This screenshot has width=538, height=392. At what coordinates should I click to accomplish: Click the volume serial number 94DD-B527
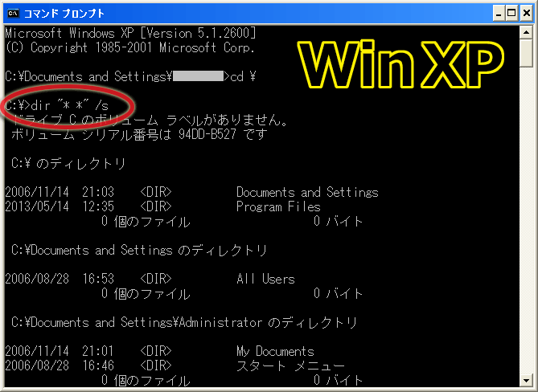point(207,134)
